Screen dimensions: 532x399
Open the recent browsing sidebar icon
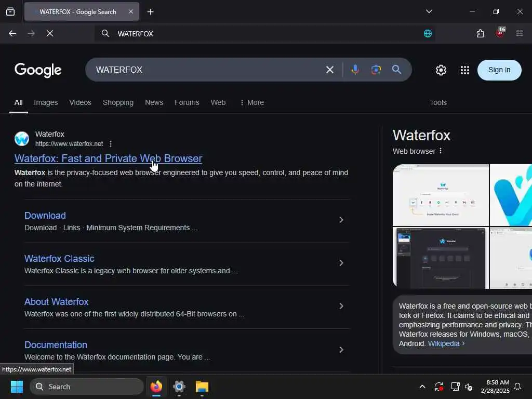tap(10, 12)
